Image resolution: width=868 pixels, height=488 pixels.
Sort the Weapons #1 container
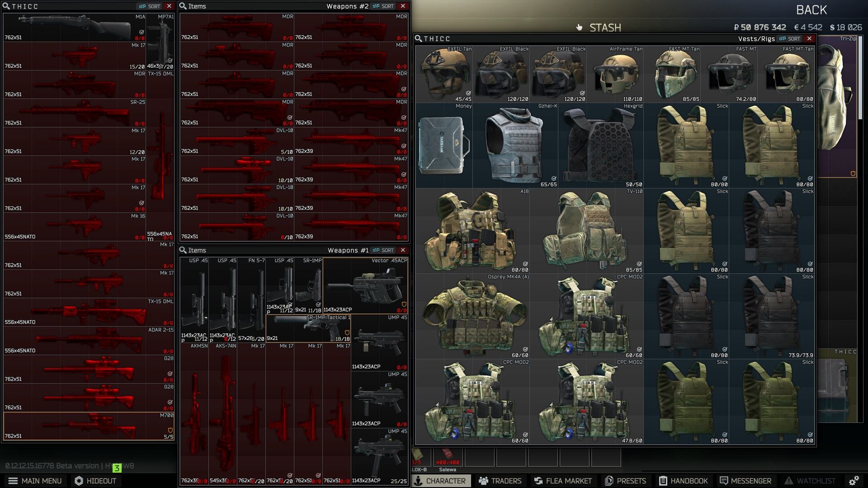pos(383,250)
